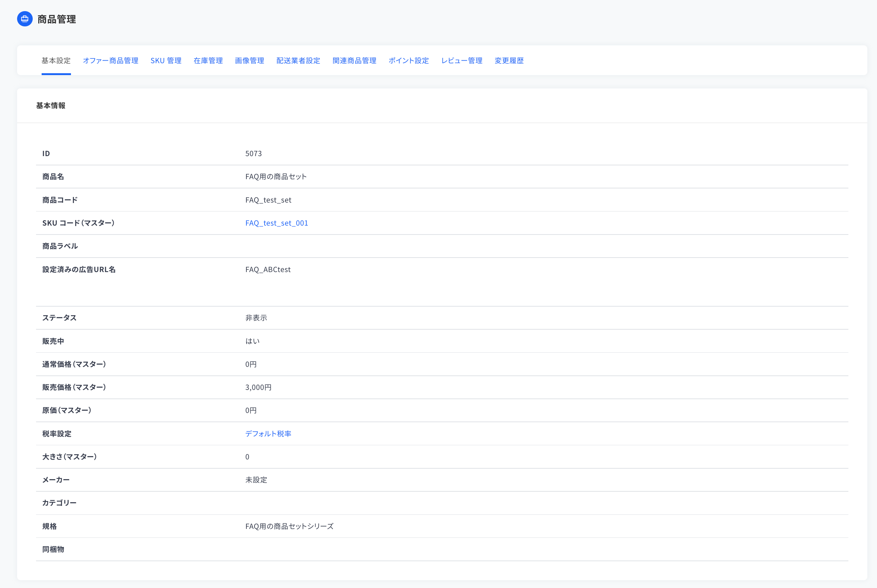
Task: Click the 設定済みの広告URL名 label
Action: (79, 269)
